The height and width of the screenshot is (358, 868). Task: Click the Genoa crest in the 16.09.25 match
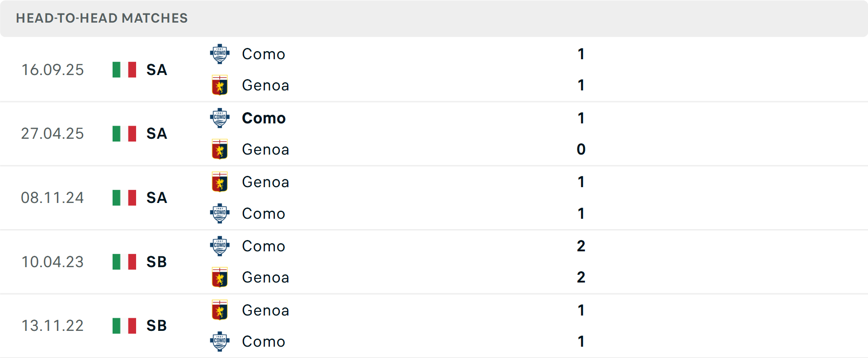coord(220,85)
